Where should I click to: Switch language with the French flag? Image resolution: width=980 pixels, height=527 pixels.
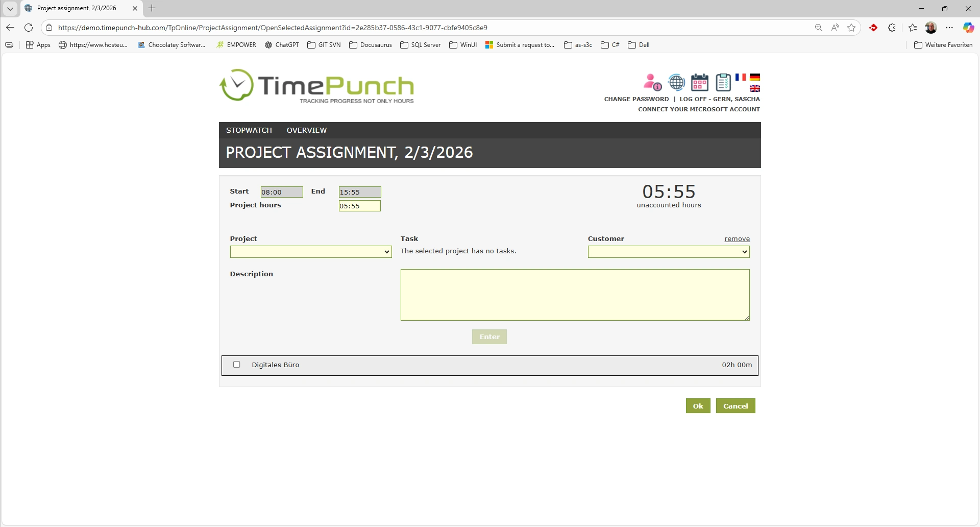(740, 77)
